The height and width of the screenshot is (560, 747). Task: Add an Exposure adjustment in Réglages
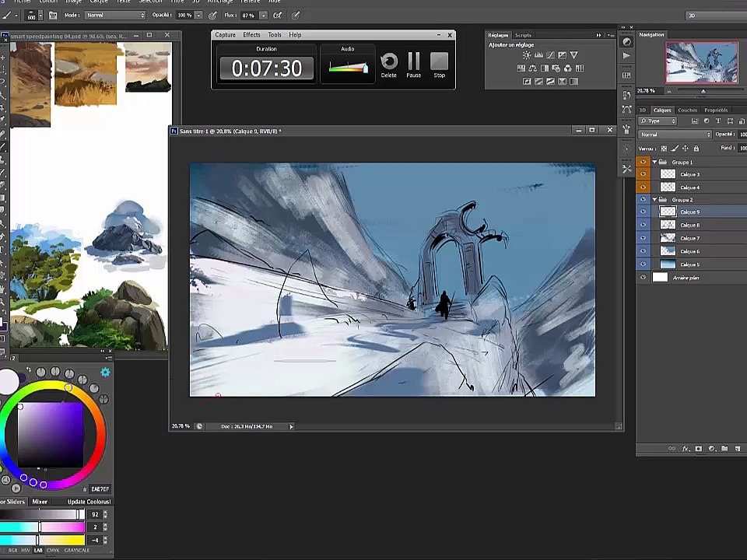(562, 55)
